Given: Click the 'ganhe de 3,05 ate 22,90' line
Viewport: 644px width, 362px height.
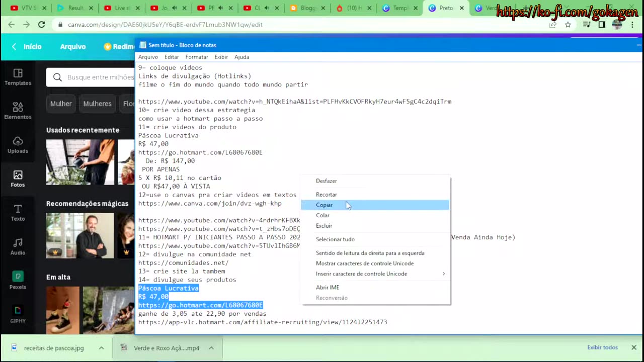Looking at the screenshot, I should (x=202, y=314).
